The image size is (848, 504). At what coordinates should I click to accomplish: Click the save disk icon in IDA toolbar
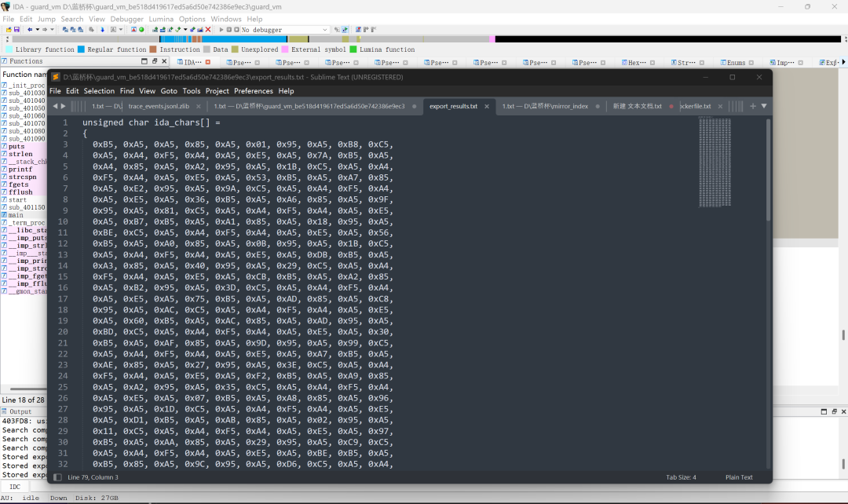click(x=16, y=30)
